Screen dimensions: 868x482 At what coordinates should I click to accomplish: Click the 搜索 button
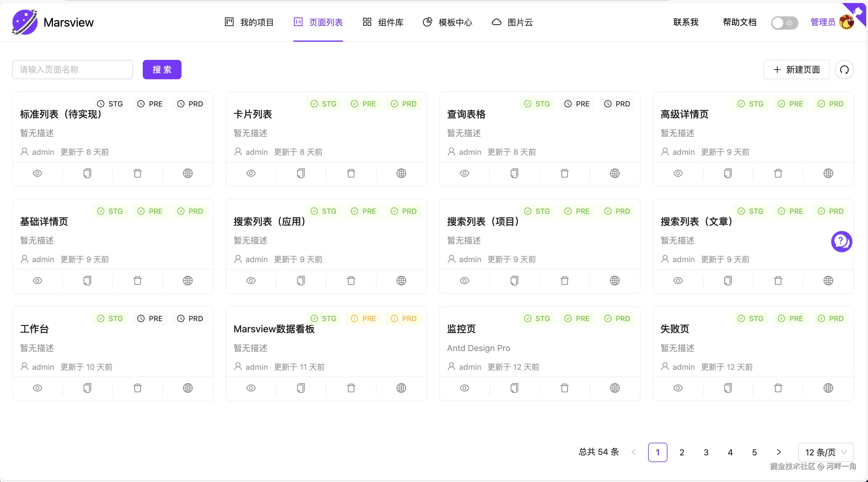(162, 70)
